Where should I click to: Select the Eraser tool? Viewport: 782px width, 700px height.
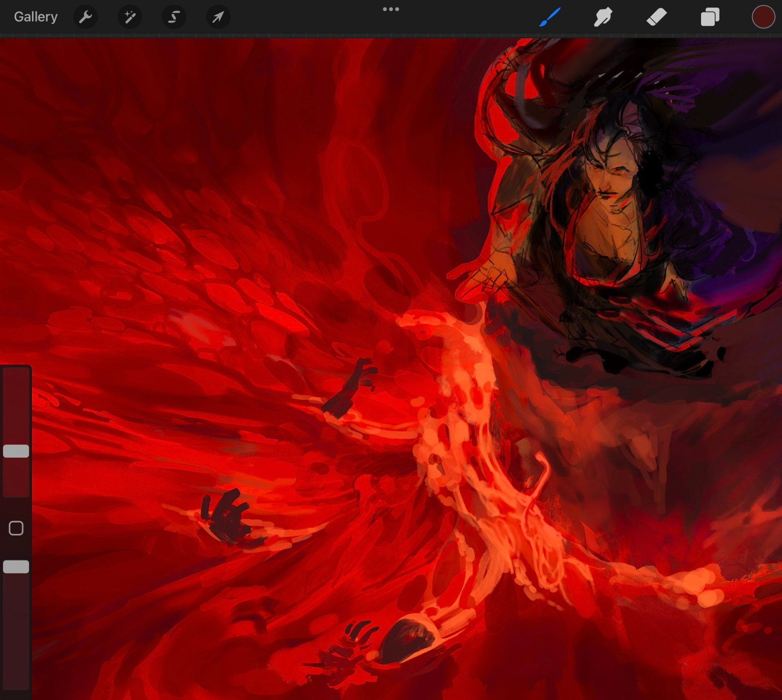click(656, 17)
